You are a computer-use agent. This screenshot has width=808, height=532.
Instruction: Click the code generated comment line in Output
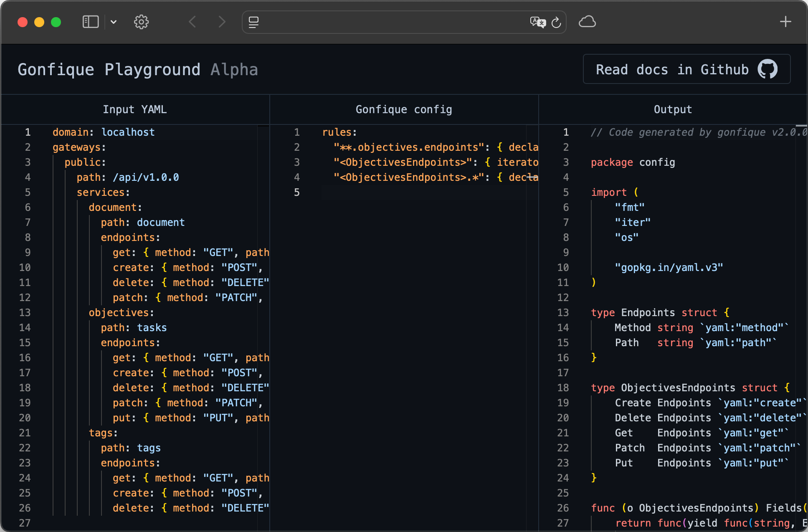(699, 132)
